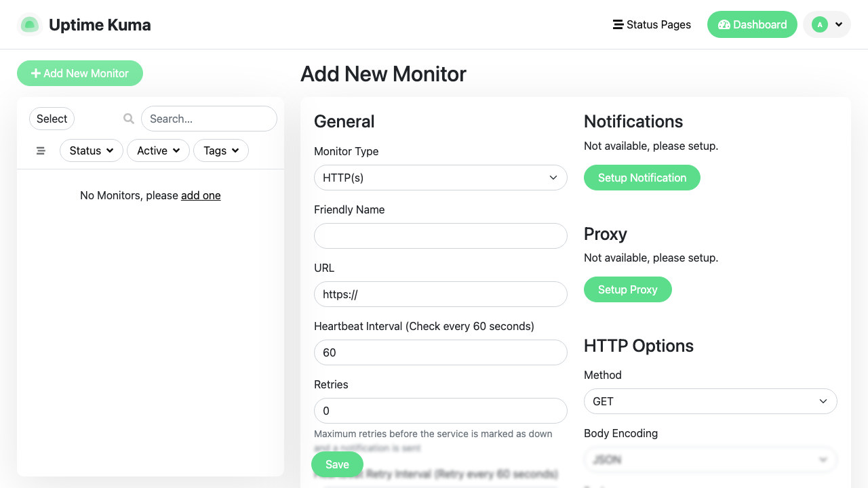
Task: Open the Body Encoding dropdown
Action: coord(711,460)
